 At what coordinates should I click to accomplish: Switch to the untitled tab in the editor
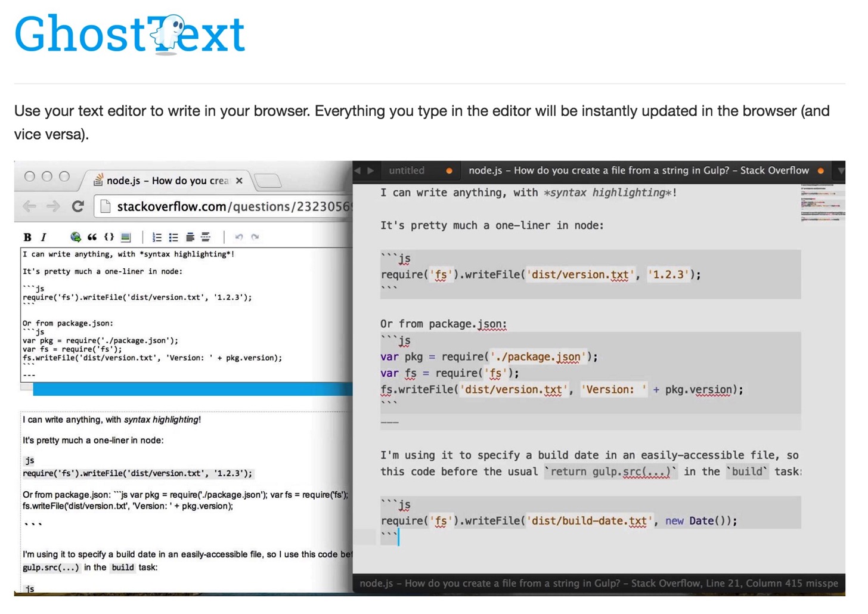pos(407,170)
